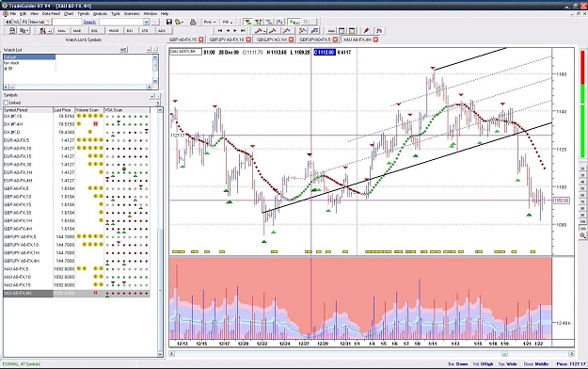
Task: Open the File menu
Action: (x=13, y=13)
